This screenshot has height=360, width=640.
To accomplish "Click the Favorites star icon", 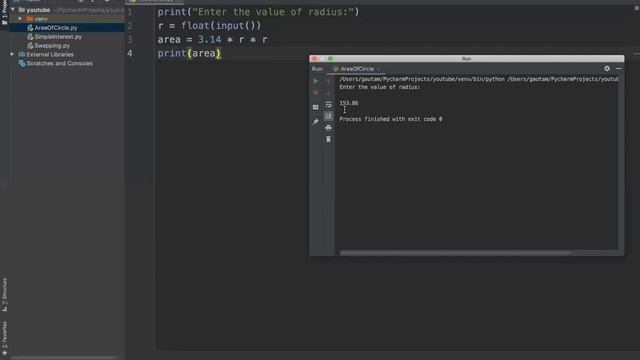I will [x=4, y=352].
